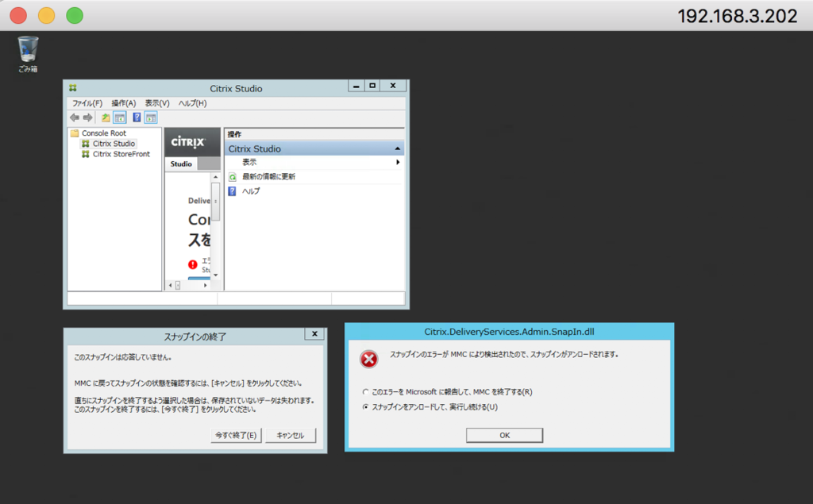Click the red X error icon in SnapIn dialog
Viewport: 813px width, 504px height.
369,359
